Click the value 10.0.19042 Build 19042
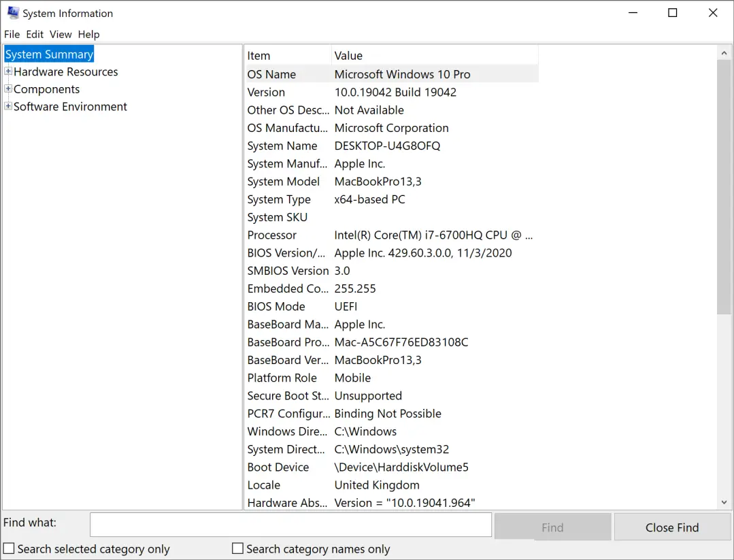This screenshot has height=560, width=734. coord(395,93)
